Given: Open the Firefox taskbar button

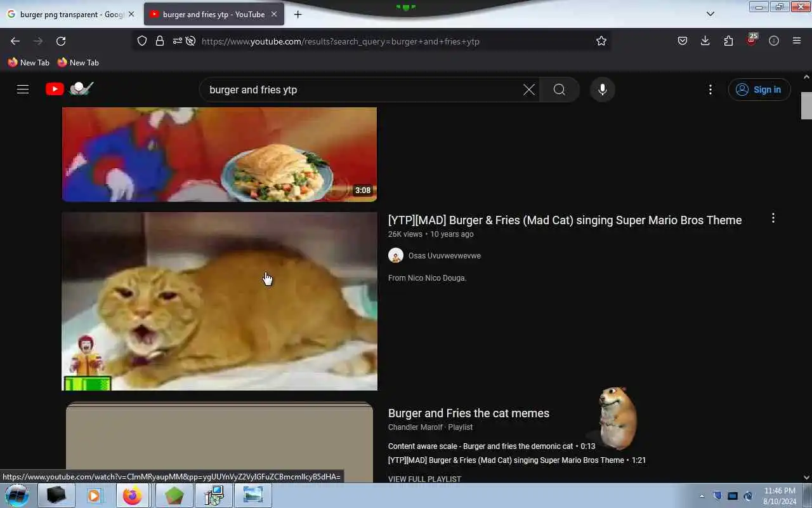Looking at the screenshot, I should tap(132, 495).
